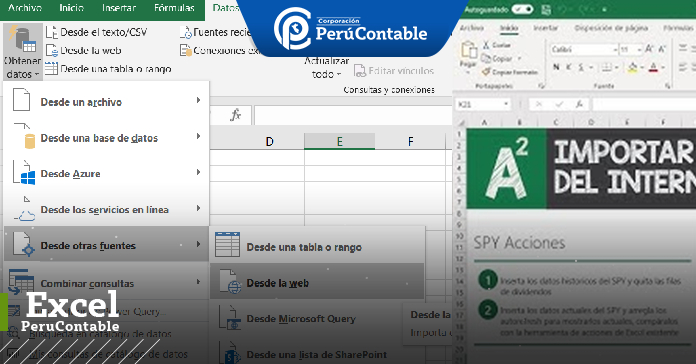Open the Archivo tab in left window
The height and width of the screenshot is (364, 696).
[25, 8]
